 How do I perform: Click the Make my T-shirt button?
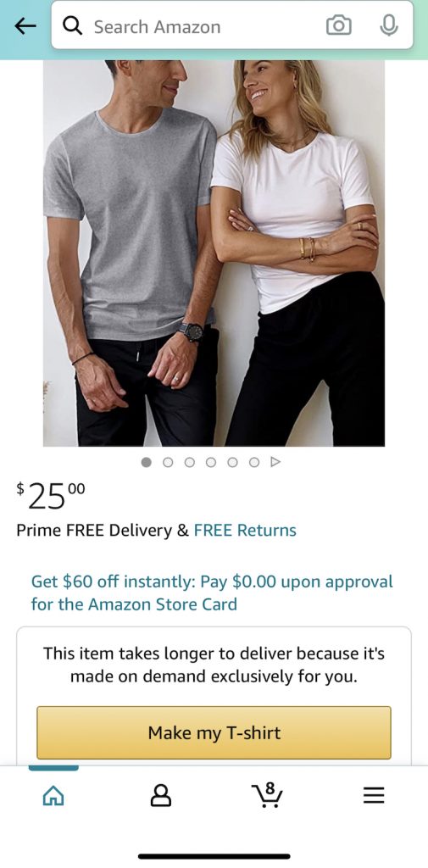(214, 732)
